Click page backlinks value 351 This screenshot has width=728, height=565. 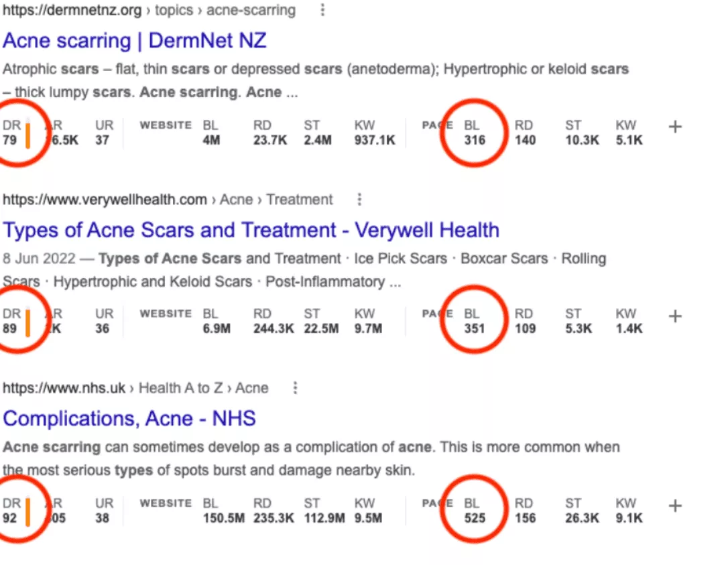pyautogui.click(x=474, y=329)
